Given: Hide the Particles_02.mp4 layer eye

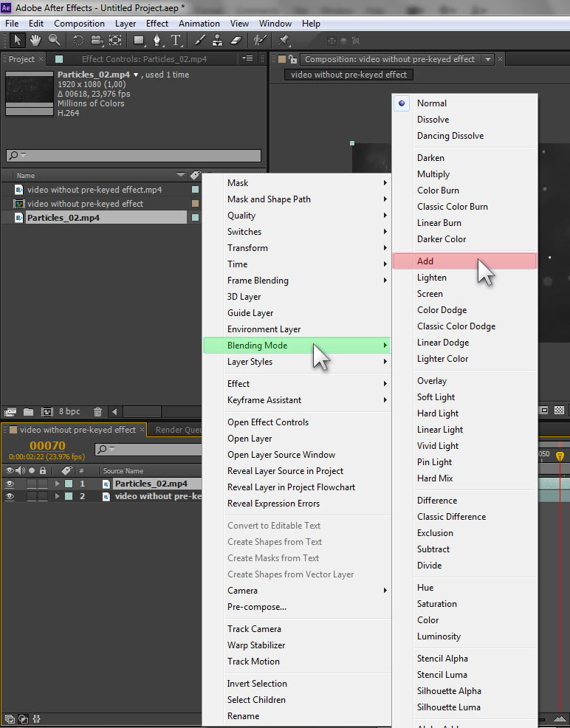Looking at the screenshot, I should coord(10,484).
